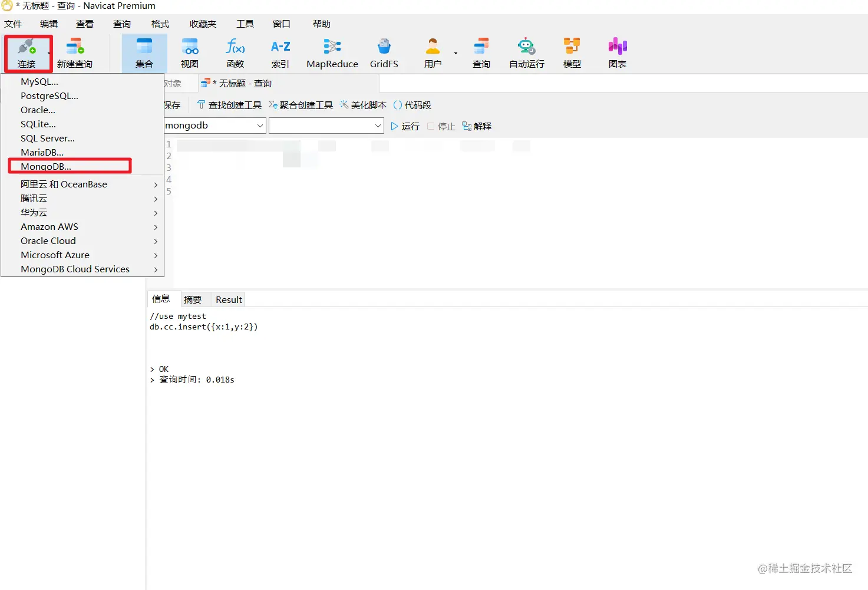Screen dimensions: 868x590
Task: Click 查找创建工具 find builder button
Action: coord(229,105)
